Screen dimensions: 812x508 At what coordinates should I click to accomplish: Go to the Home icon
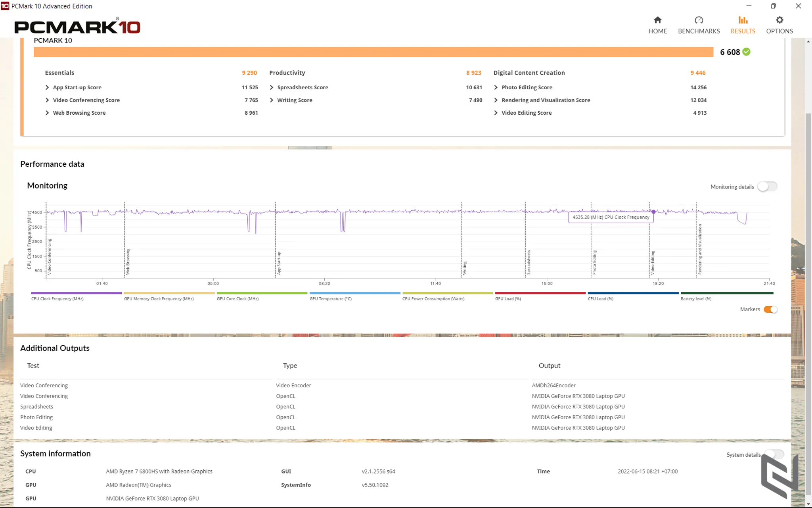click(657, 20)
